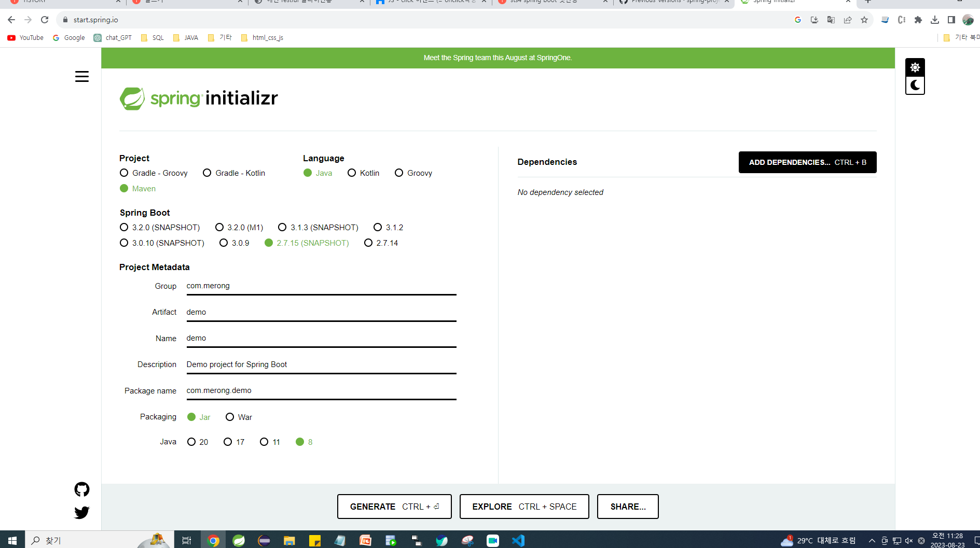The height and width of the screenshot is (548, 980).
Task: Open File Explorer from the taskbar
Action: (x=289, y=540)
